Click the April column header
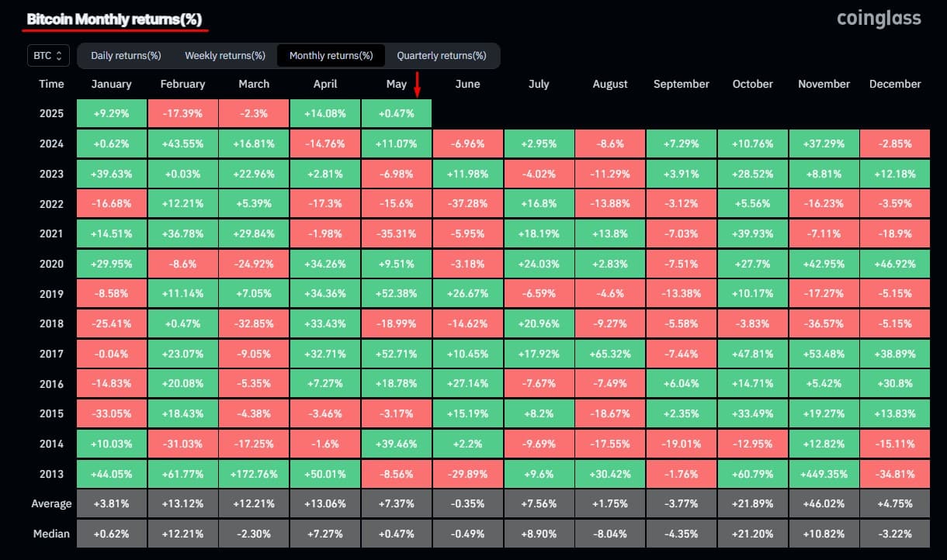The width and height of the screenshot is (947, 560). tap(325, 84)
